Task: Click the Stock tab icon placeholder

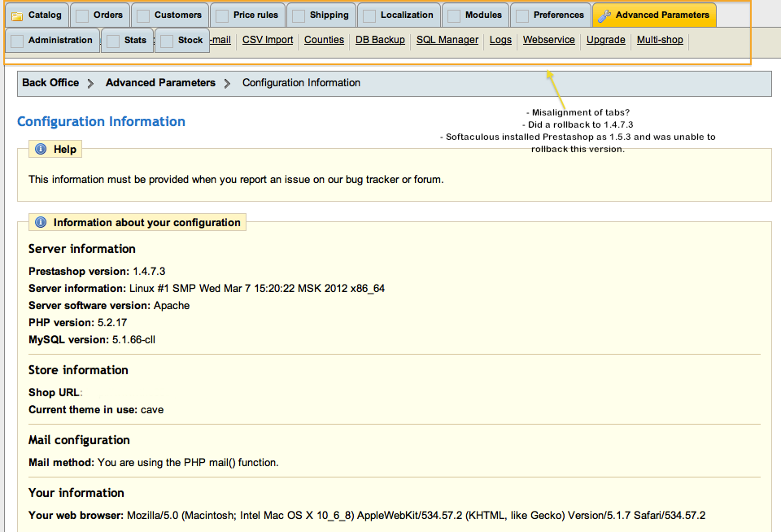Action: tap(167, 41)
